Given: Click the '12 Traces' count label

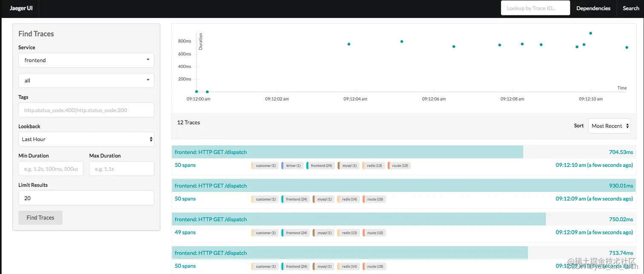Looking at the screenshot, I should (x=189, y=122).
